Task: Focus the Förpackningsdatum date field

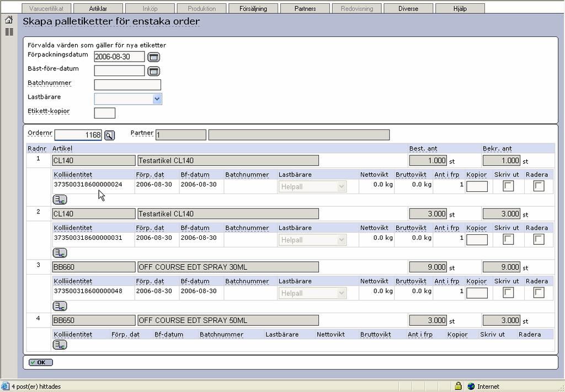Action: pyautogui.click(x=119, y=57)
